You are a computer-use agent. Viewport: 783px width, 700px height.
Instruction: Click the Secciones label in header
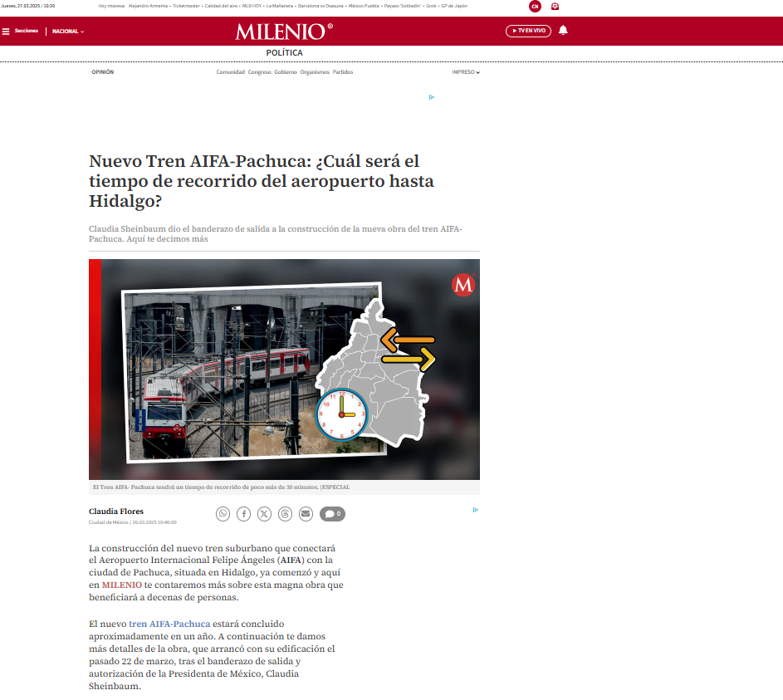27,31
